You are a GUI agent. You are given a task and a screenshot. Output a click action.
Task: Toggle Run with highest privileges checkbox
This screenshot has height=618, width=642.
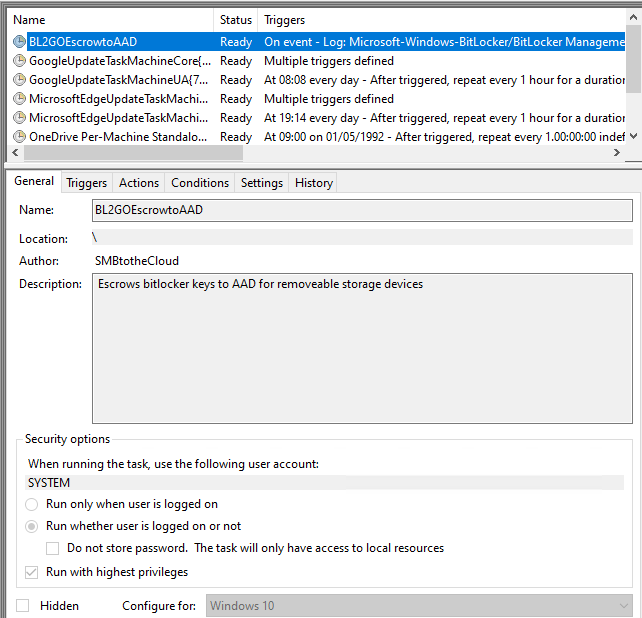33,573
